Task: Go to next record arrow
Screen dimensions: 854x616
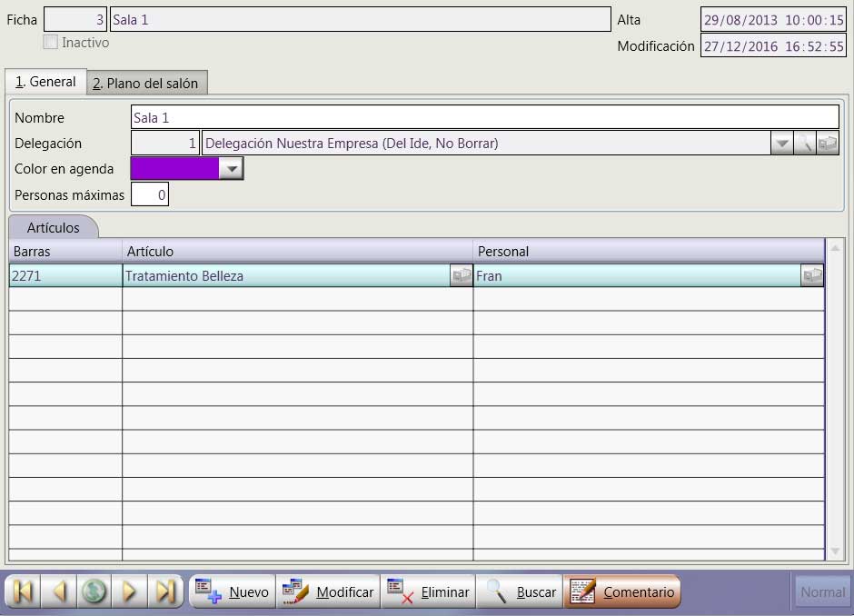Action: tap(129, 591)
